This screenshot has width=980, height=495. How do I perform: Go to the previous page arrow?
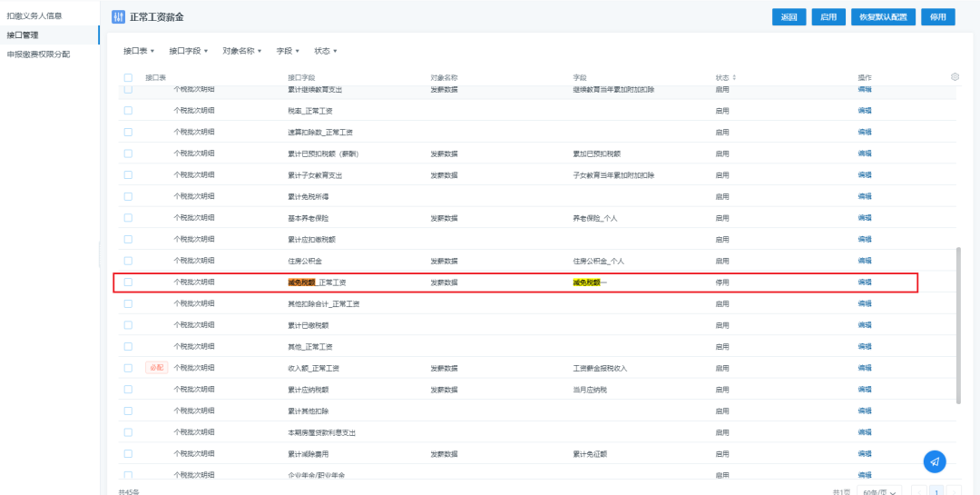[918, 492]
